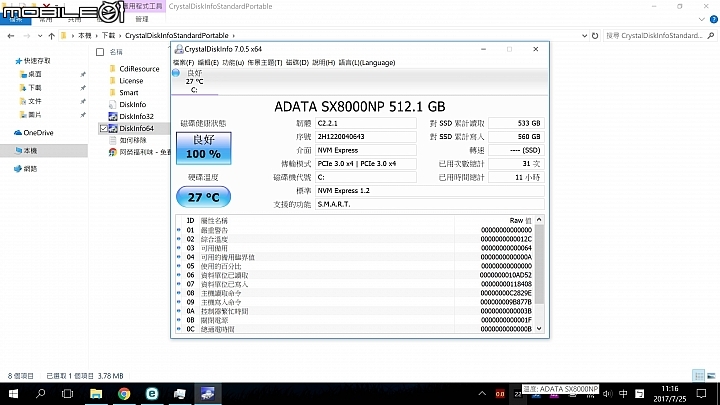Click the serial number field
The image size is (720, 405).
click(366, 137)
